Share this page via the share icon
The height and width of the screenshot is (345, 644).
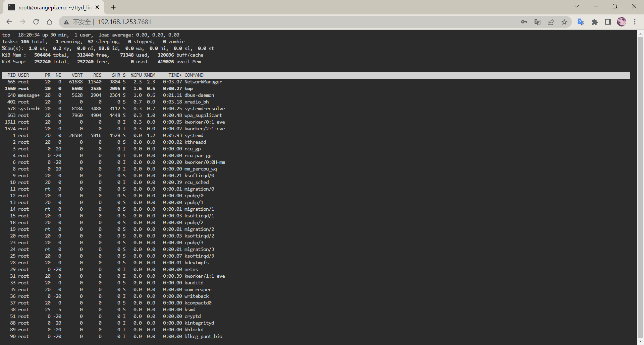[551, 22]
